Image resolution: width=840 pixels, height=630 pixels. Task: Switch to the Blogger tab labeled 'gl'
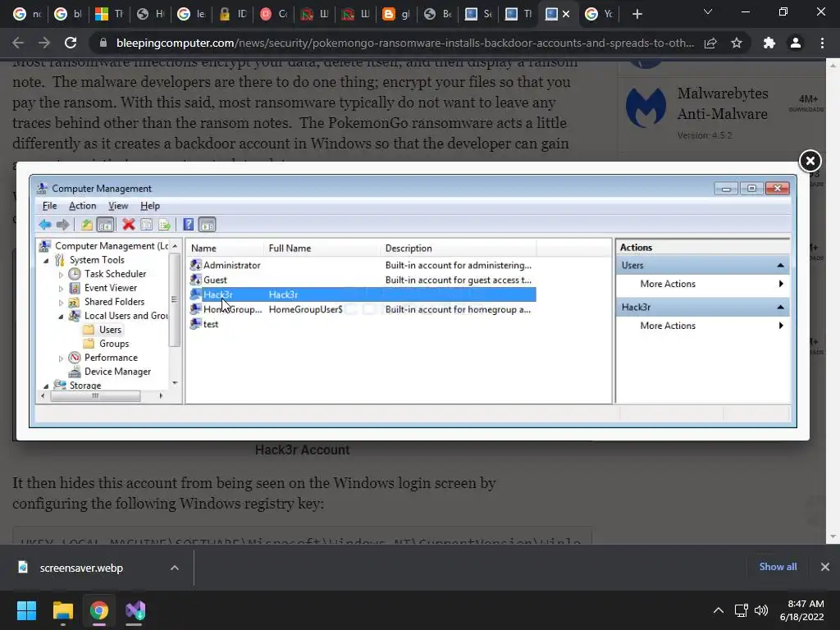(396, 15)
